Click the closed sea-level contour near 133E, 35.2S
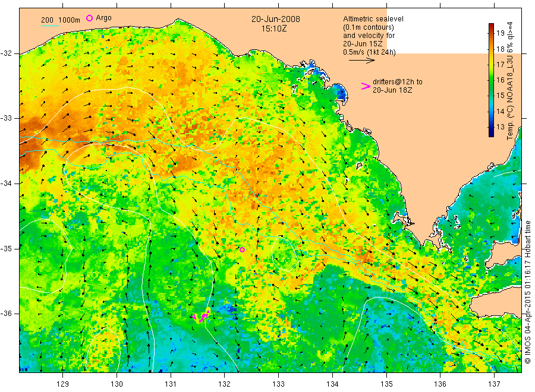The height and width of the screenshot is (392, 535). pos(285,255)
